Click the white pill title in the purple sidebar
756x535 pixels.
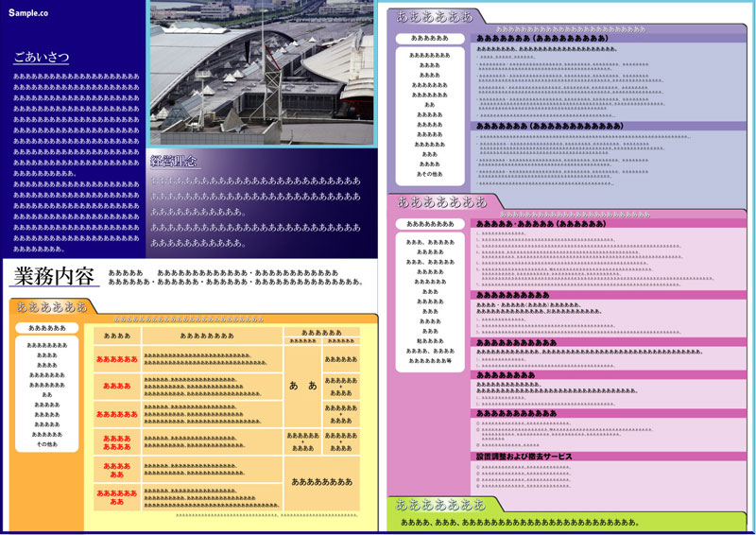click(430, 38)
